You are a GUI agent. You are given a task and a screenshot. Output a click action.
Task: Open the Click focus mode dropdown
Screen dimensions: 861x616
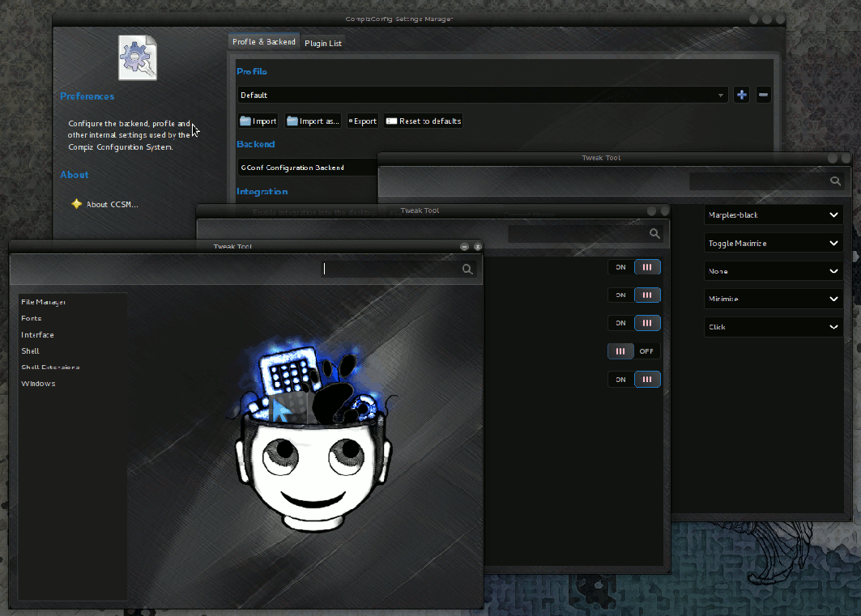click(774, 327)
